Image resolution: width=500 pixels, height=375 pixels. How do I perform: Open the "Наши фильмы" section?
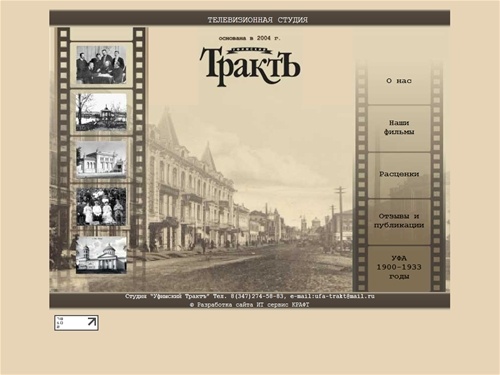click(399, 127)
